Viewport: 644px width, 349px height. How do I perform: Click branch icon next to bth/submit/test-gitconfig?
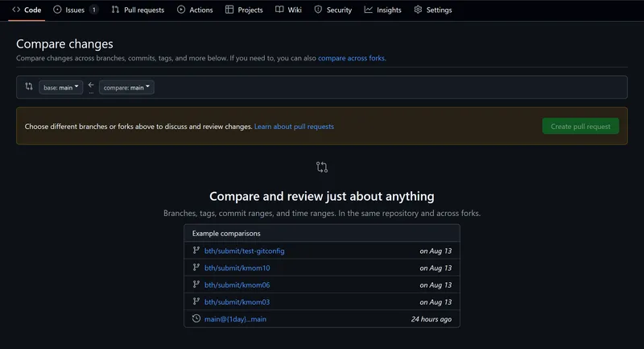[x=196, y=251]
